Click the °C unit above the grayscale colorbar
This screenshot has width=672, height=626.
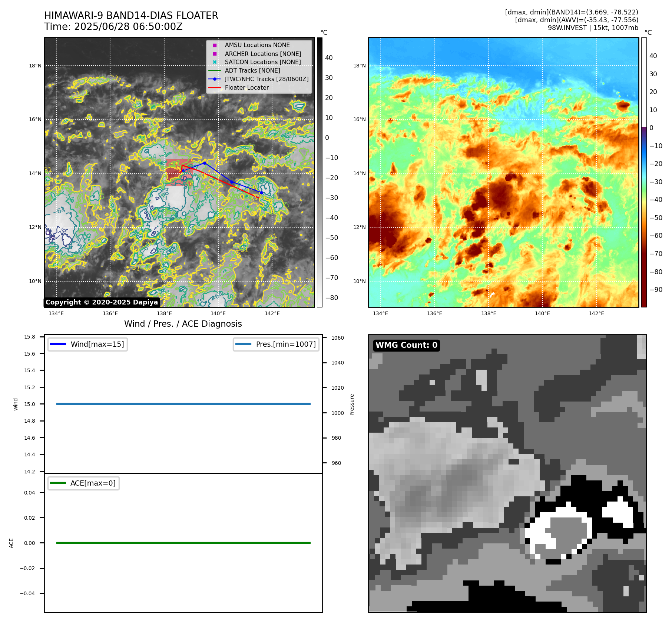(x=324, y=33)
